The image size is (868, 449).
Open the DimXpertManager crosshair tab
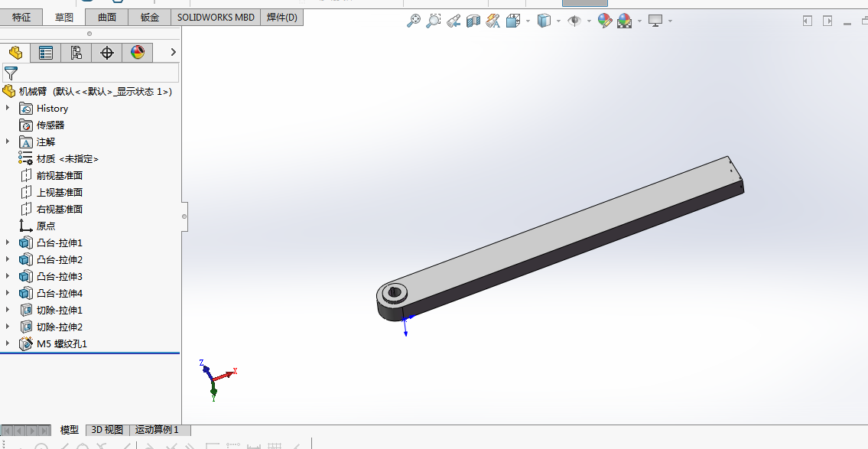[107, 53]
